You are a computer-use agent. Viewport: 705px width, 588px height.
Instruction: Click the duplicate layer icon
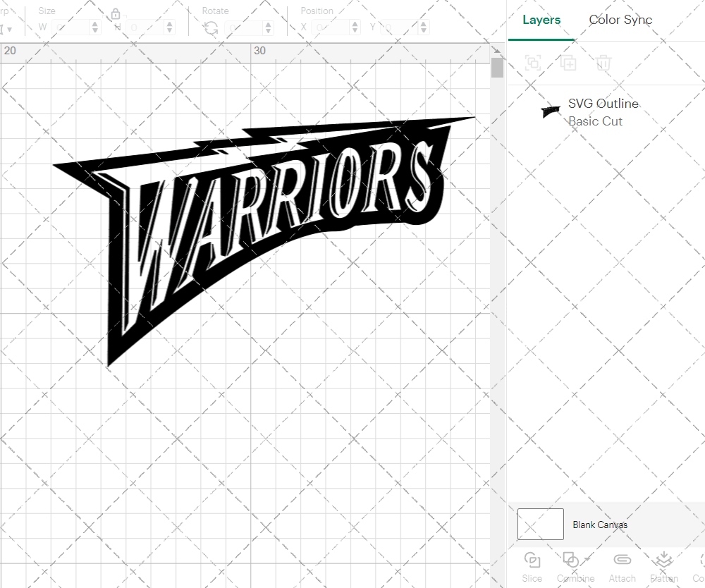tap(569, 63)
